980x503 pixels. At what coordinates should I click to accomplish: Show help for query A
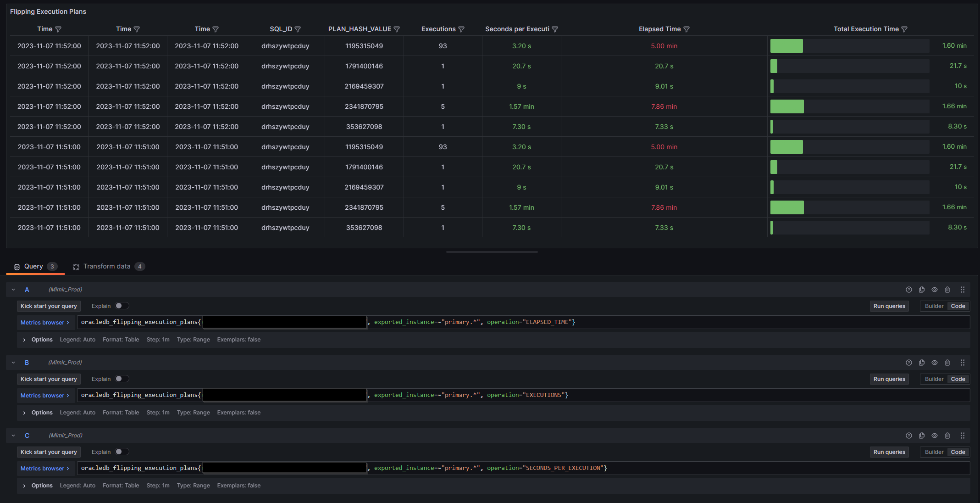coord(909,290)
